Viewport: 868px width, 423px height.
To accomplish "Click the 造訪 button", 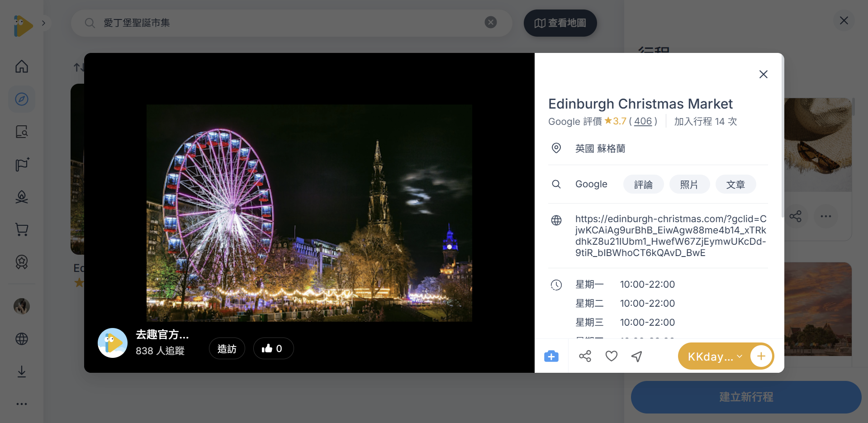I will tap(227, 348).
